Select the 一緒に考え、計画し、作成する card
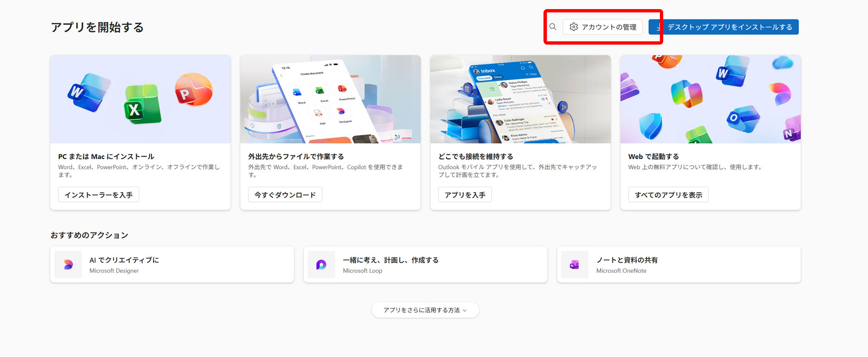The height and width of the screenshot is (357, 868). [425, 264]
